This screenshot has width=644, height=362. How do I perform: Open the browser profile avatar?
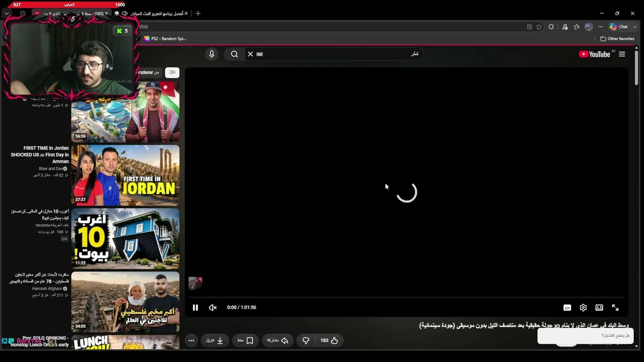point(589,27)
